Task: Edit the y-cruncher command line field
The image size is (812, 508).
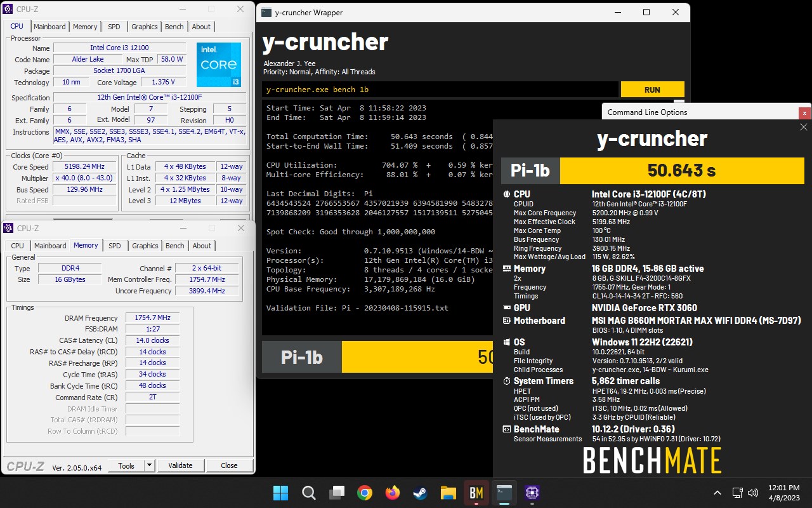Action: [x=440, y=90]
